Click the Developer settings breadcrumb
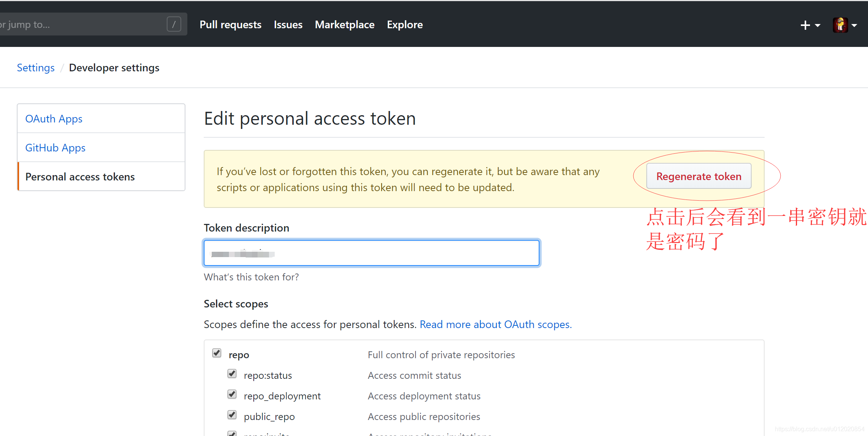This screenshot has height=436, width=868. click(x=114, y=68)
